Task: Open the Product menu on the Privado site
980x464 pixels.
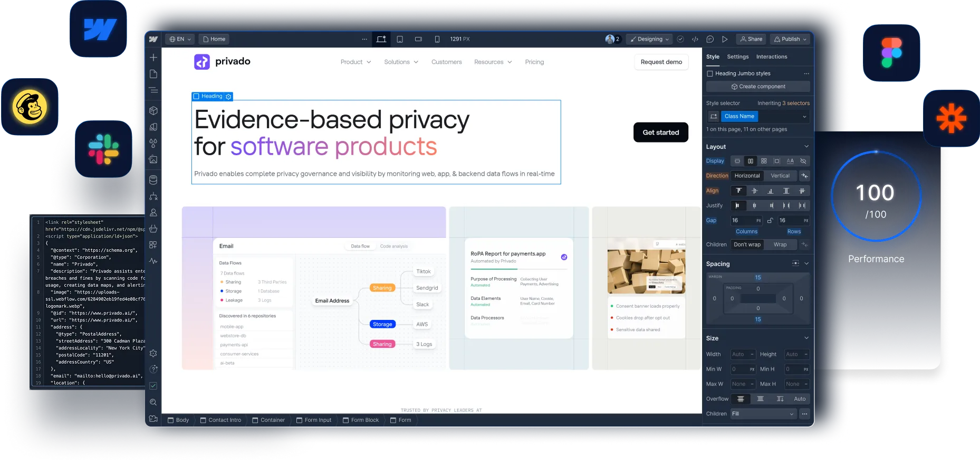Action: click(x=356, y=62)
